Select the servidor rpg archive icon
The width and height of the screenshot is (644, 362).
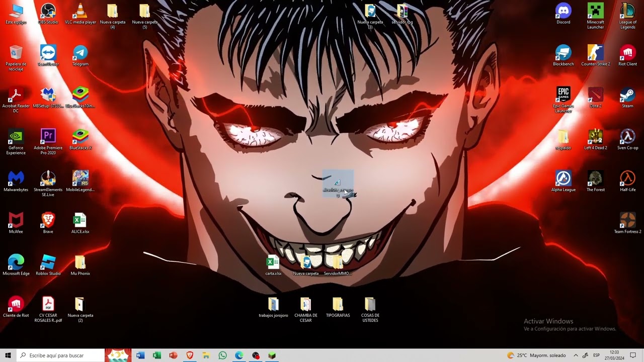click(x=403, y=14)
